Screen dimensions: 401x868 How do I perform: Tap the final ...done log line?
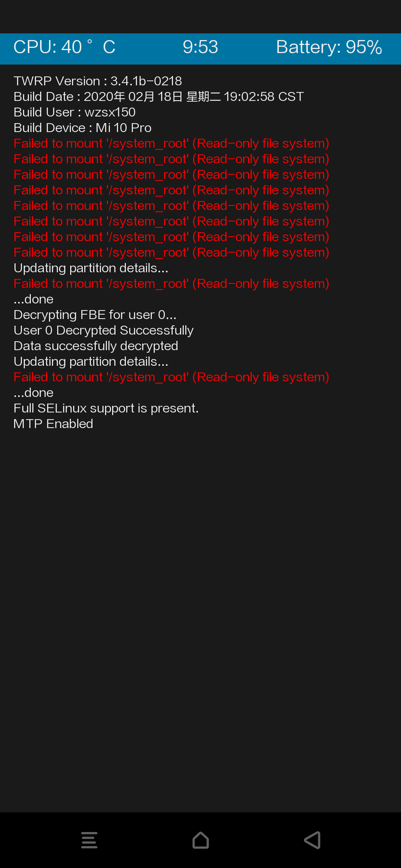33,392
